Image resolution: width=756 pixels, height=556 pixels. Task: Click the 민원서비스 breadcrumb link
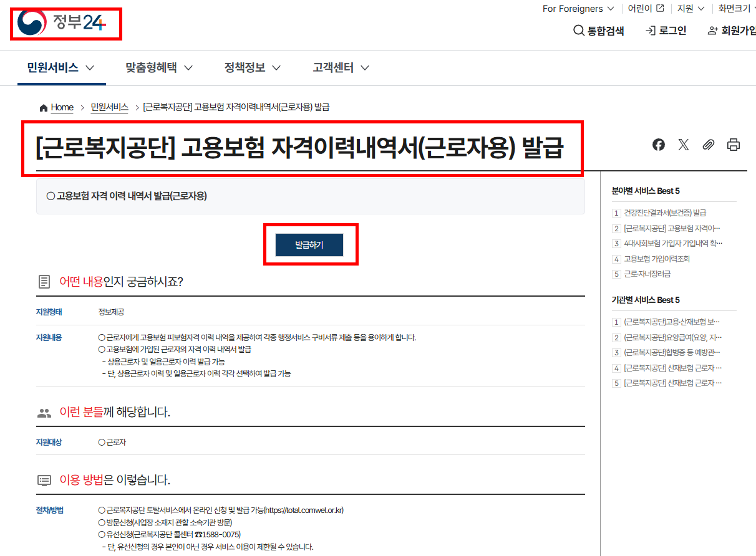(109, 107)
